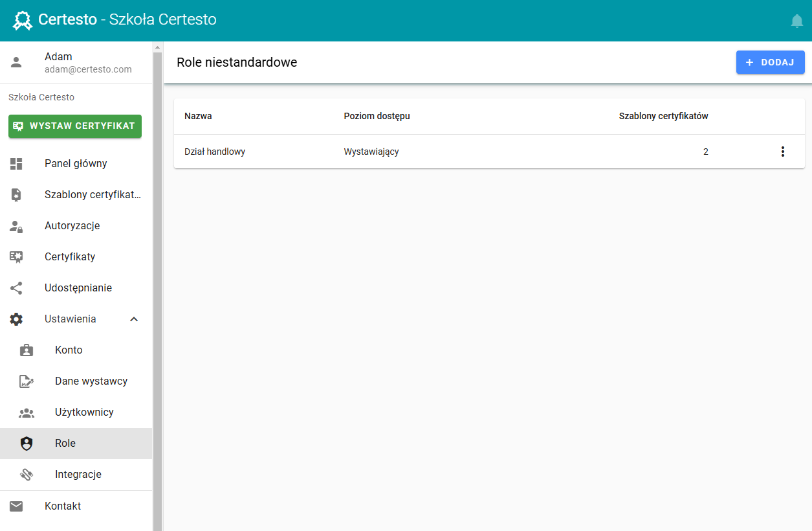Viewport: 812px width, 531px height.
Task: Open the Kontakt page
Action: [x=76, y=506]
